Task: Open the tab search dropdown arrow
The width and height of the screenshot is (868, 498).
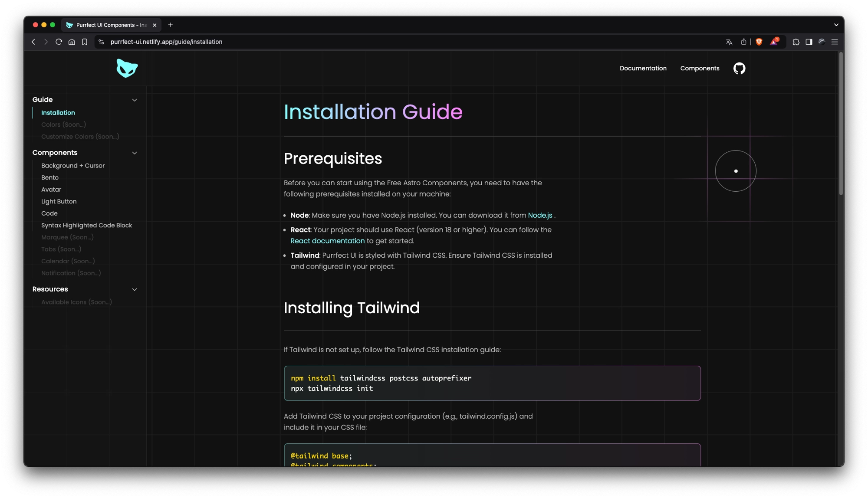Action: coord(836,25)
